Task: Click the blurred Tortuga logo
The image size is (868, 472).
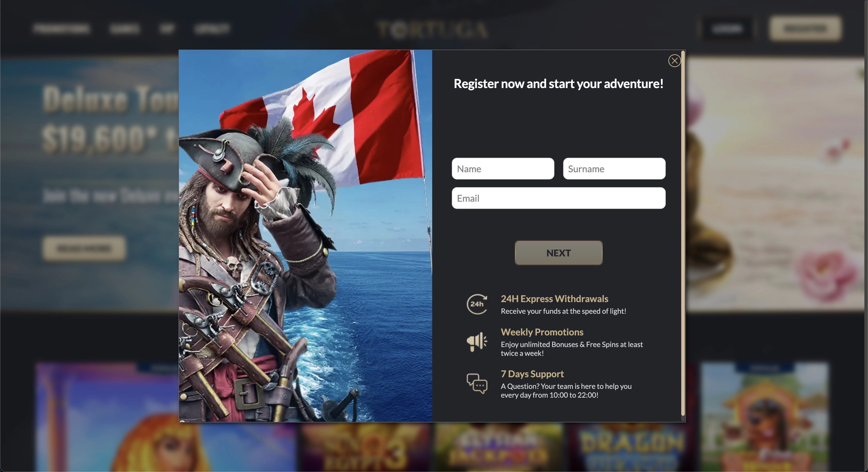Action: [432, 30]
